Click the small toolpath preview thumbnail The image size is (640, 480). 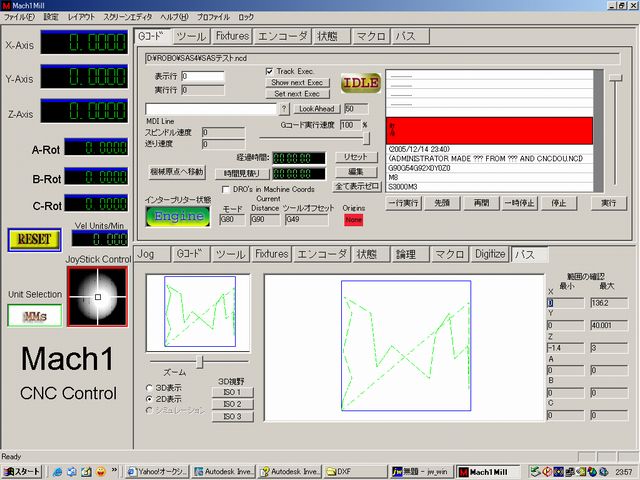(198, 313)
